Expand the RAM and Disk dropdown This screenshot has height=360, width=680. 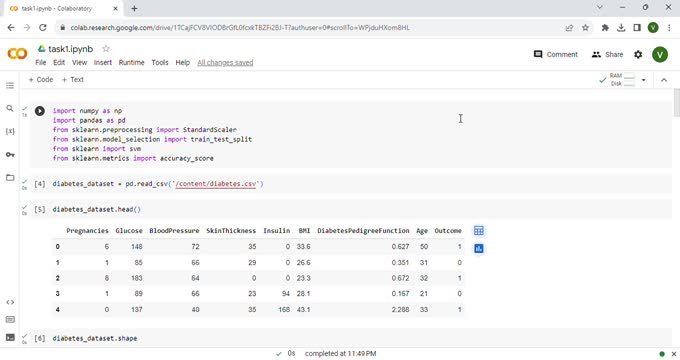pos(644,80)
